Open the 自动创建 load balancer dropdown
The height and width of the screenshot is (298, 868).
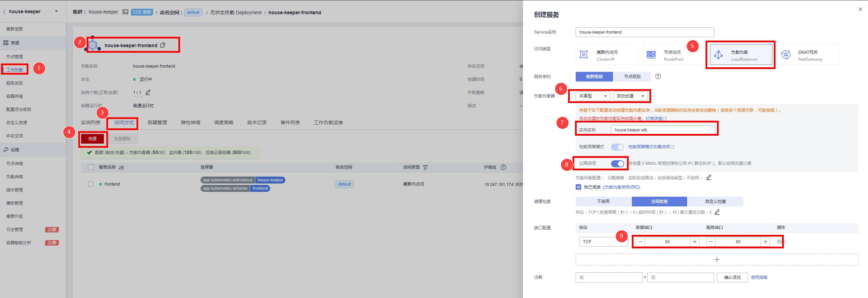click(x=630, y=96)
